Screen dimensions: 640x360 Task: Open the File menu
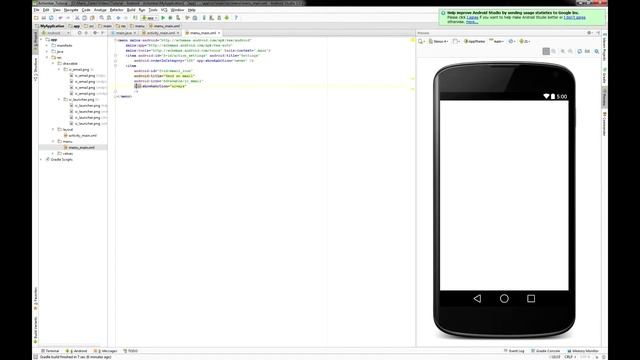coord(36,10)
